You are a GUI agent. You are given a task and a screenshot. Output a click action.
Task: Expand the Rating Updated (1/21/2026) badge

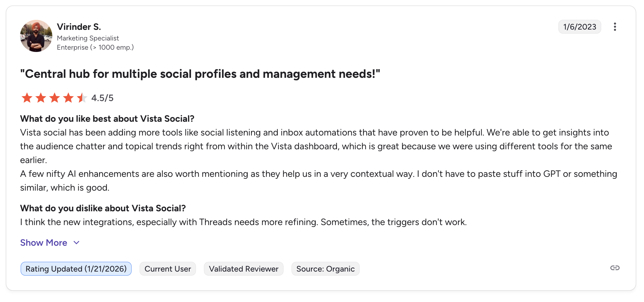76,269
